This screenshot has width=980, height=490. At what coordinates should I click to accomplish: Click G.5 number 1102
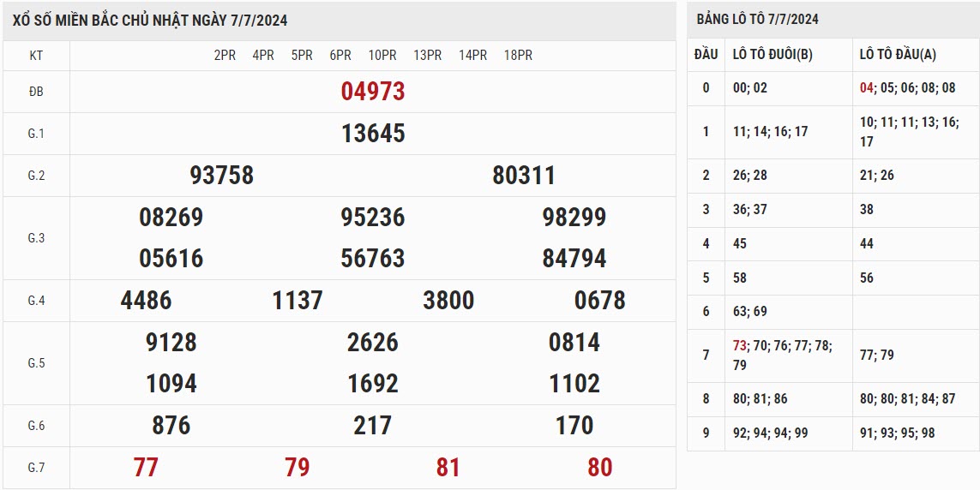[574, 384]
